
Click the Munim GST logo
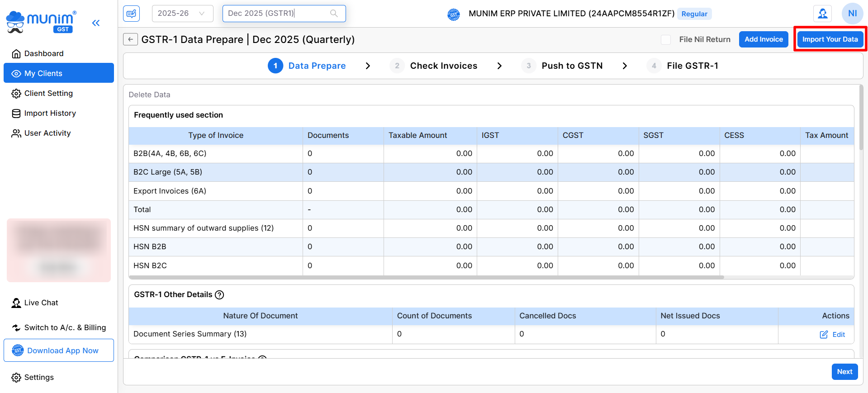tap(41, 22)
